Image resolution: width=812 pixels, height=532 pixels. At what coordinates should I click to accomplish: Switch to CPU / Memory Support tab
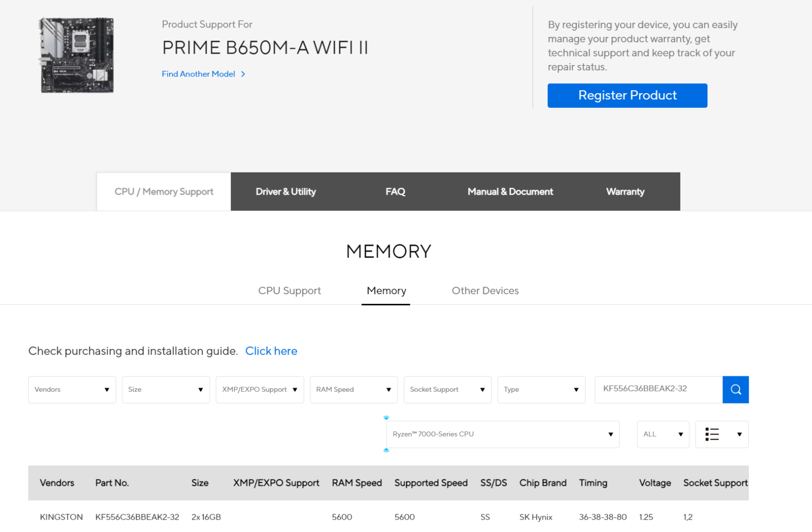coord(164,192)
